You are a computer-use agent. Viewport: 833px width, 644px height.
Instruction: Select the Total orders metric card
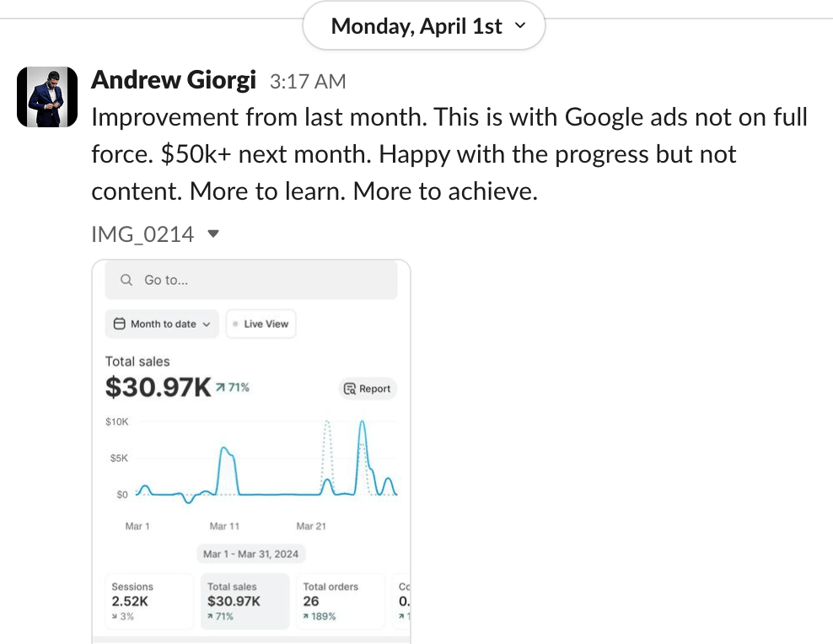click(x=340, y=601)
